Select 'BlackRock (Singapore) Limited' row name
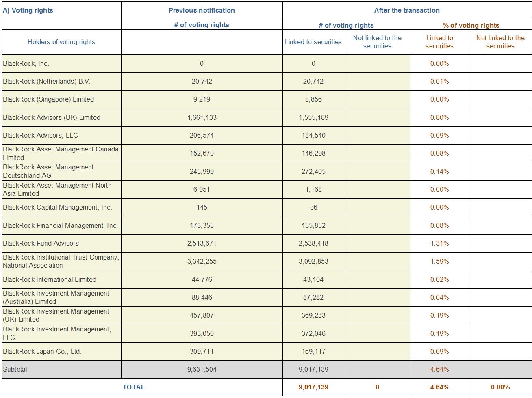Screen dimensions: 532x398 coord(48,99)
